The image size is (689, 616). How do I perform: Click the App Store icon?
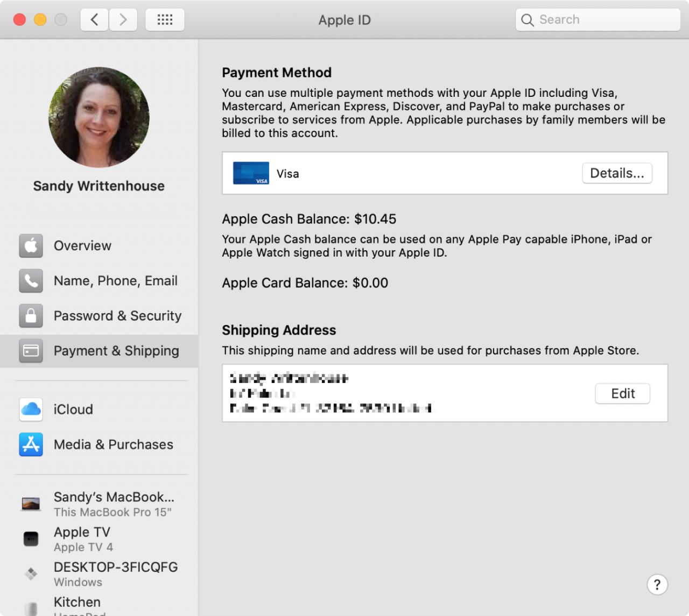tap(31, 444)
